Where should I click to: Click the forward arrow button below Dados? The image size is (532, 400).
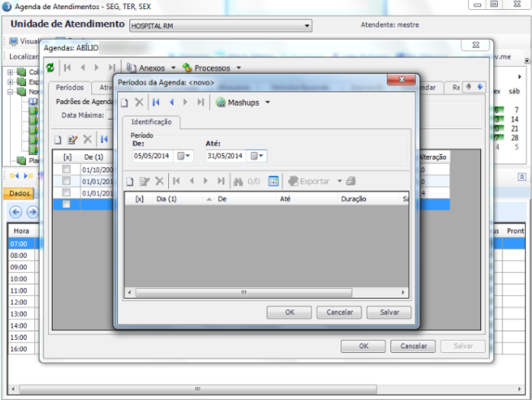[x=33, y=212]
